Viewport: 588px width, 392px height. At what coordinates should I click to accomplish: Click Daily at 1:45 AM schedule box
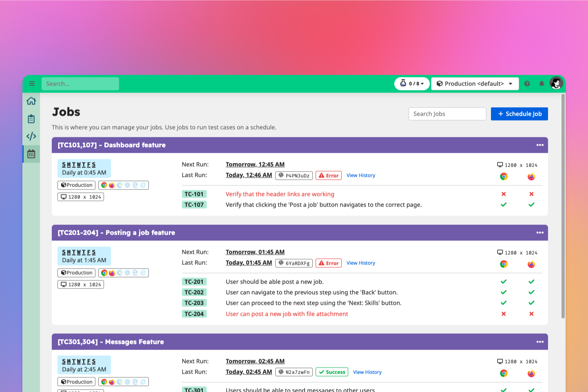click(84, 256)
